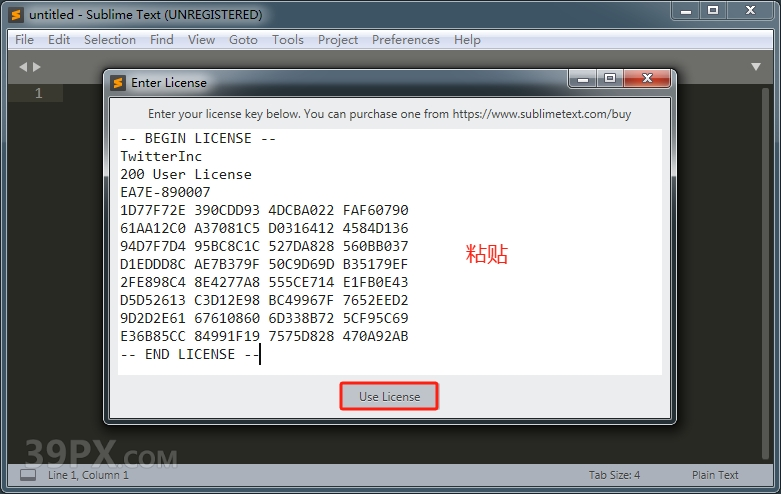The width and height of the screenshot is (781, 494).
Task: Change the Tab Size: 4 setting
Action: click(614, 475)
